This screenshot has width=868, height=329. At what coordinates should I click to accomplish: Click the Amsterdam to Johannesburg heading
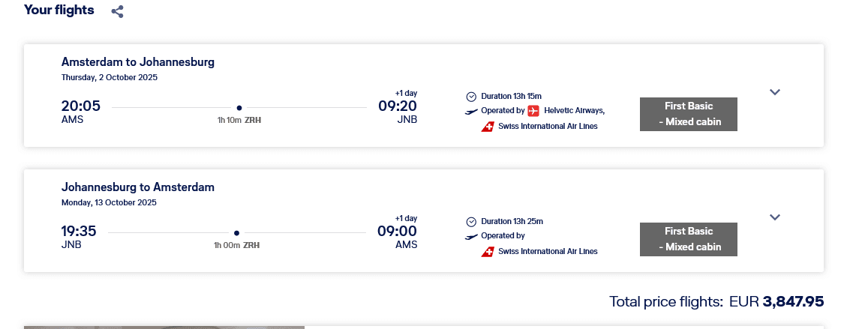[138, 62]
